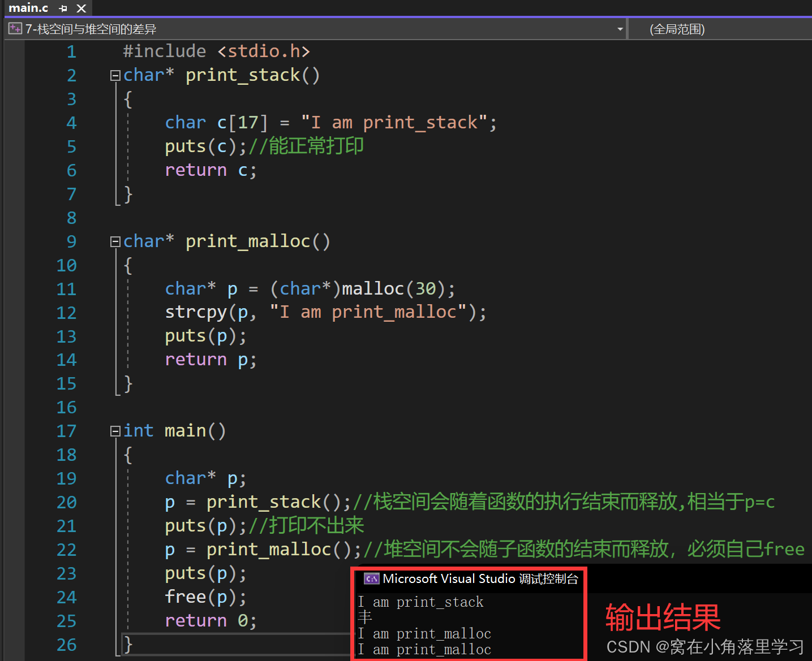The image size is (812, 661).
Task: Collapse the print_malloc function block
Action: pyautogui.click(x=115, y=241)
